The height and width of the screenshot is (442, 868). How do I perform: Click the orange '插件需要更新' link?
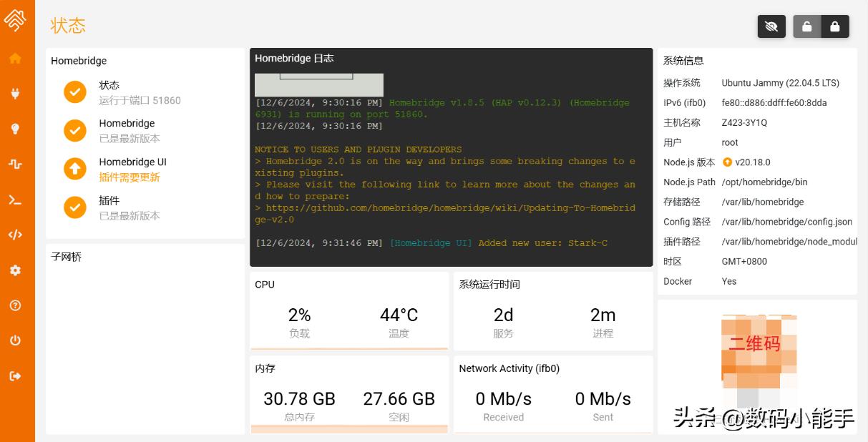coord(130,177)
